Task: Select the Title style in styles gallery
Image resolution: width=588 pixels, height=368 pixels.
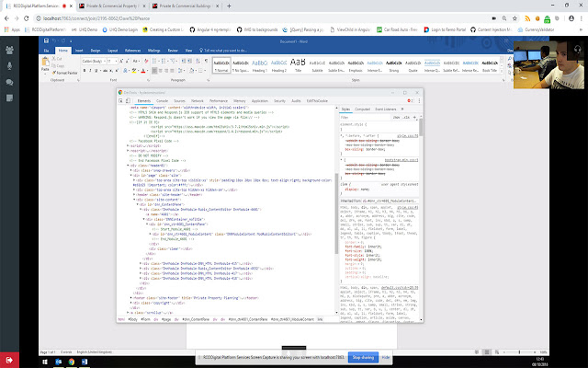Action: tap(298, 64)
